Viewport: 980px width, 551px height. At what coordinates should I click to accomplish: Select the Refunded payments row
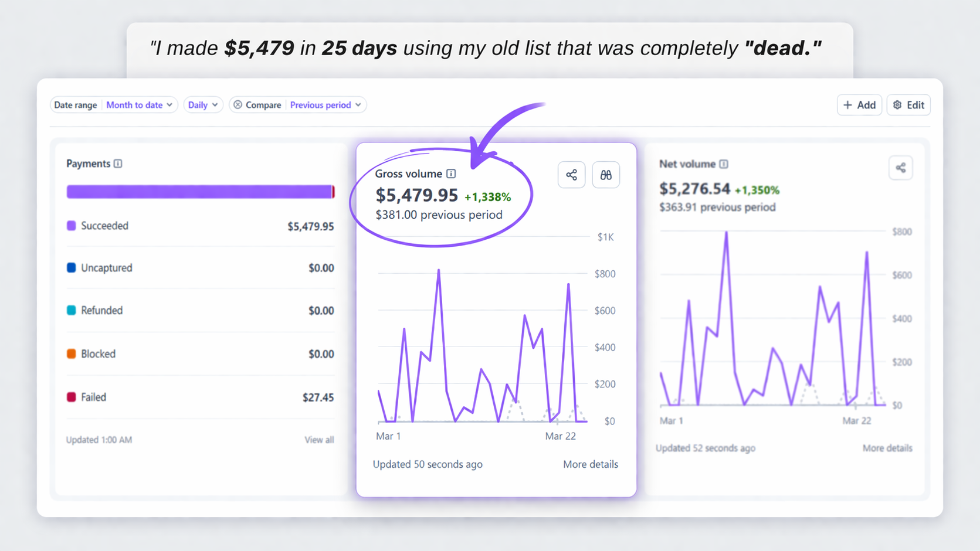(200, 311)
